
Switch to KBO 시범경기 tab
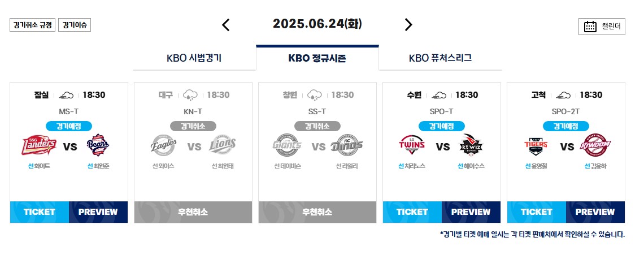coord(194,58)
